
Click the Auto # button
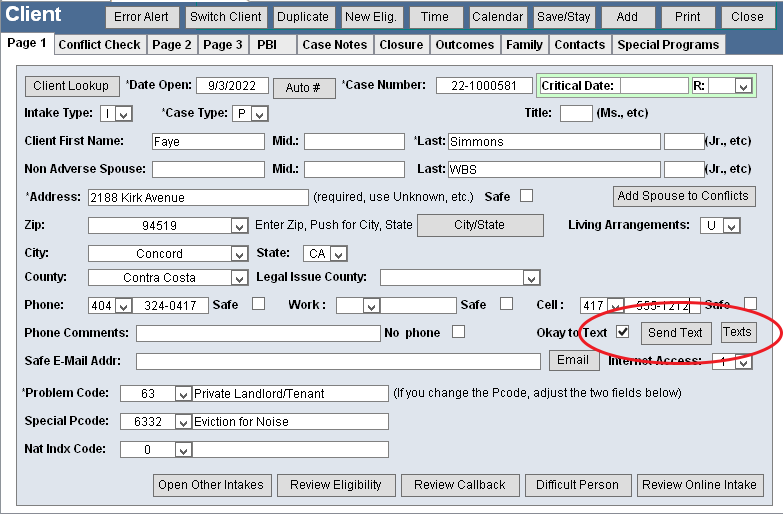point(304,88)
